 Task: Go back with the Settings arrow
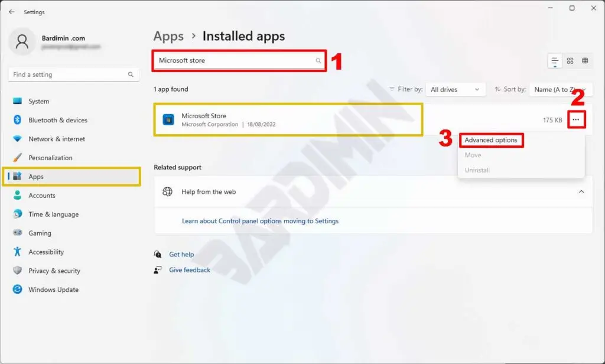pyautogui.click(x=12, y=12)
